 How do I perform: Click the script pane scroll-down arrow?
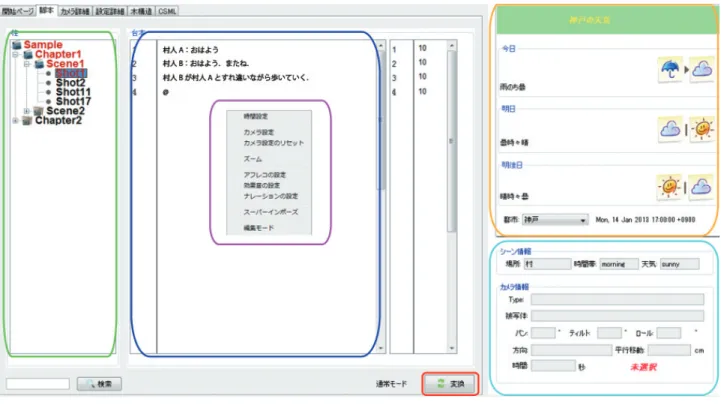380,348
